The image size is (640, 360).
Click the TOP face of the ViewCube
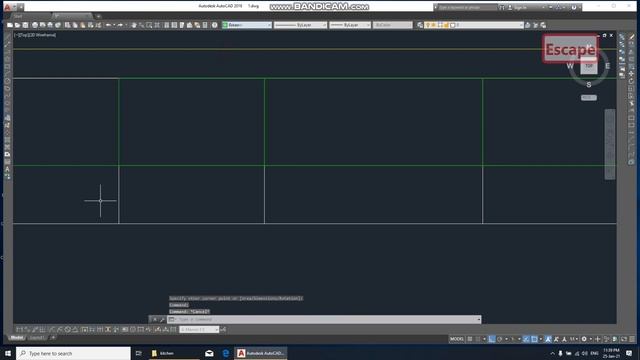[589, 66]
